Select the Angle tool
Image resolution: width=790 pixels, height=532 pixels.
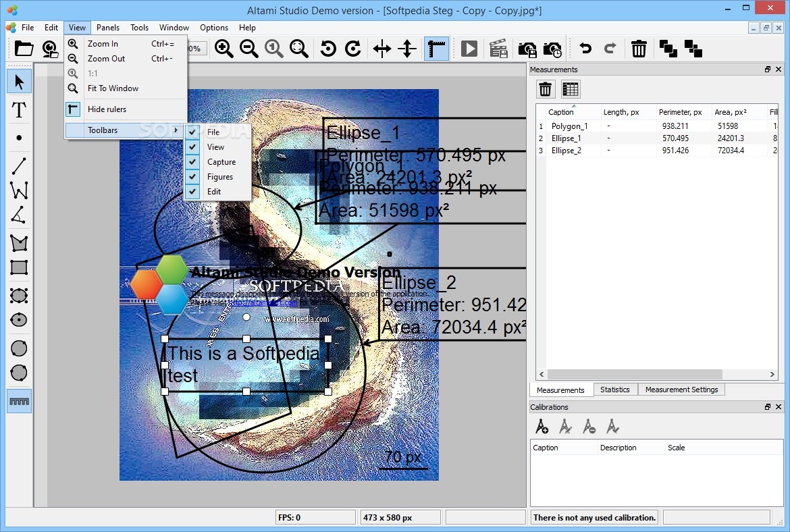pos(19,215)
